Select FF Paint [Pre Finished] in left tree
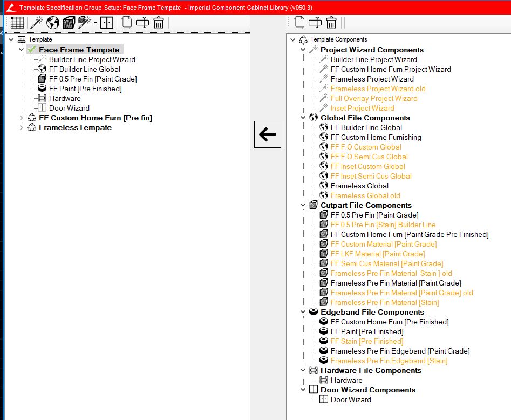This screenshot has height=420, width=511. point(85,89)
